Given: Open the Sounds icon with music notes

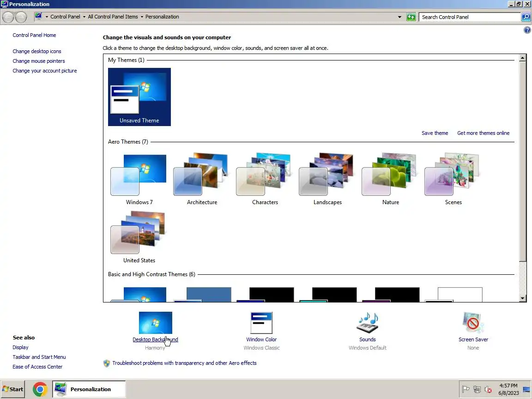Looking at the screenshot, I should [368, 323].
